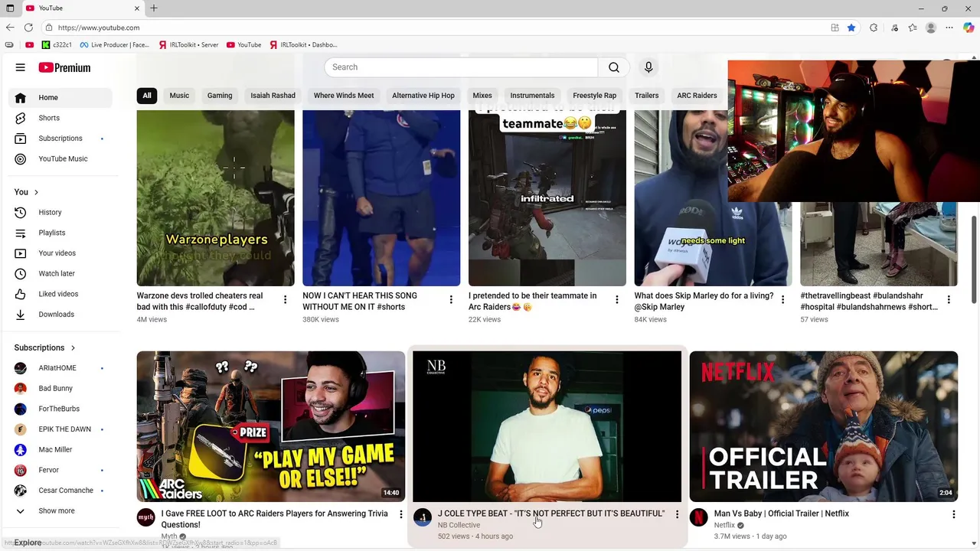The width and height of the screenshot is (980, 551).
Task: Go to Home in sidebar
Action: pyautogui.click(x=60, y=97)
